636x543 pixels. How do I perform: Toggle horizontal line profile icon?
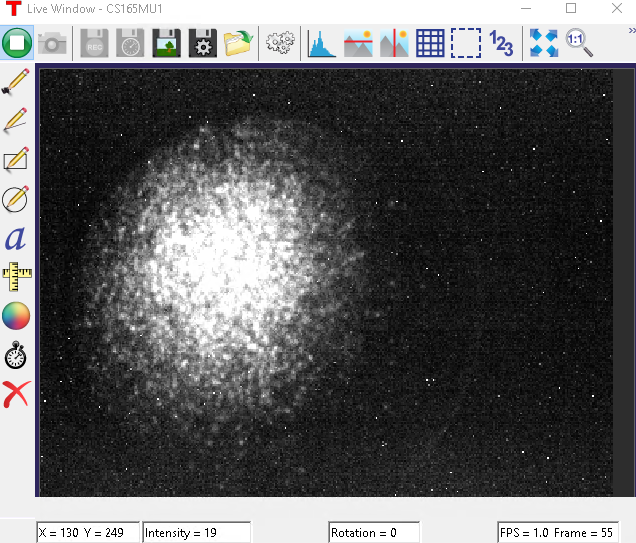(x=358, y=43)
